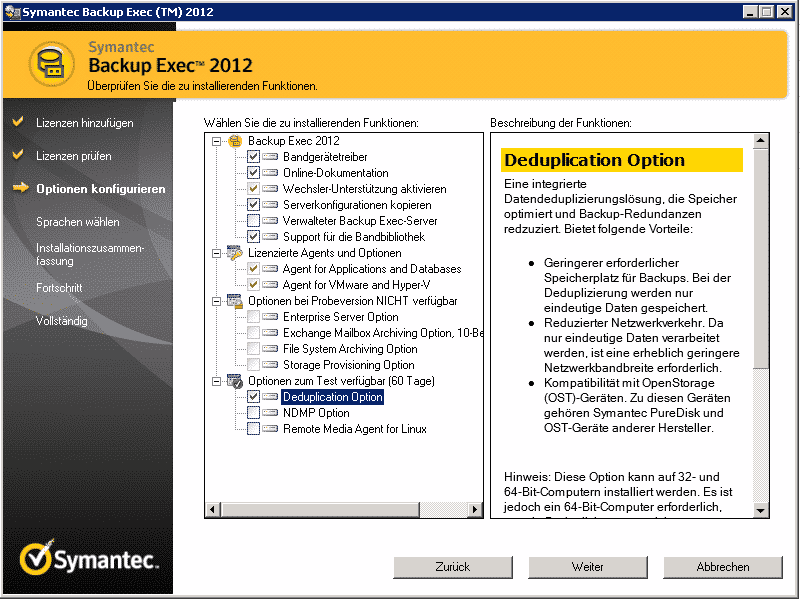Click the Optionen bei Probeversion NICHT verfügbar icon
800x600 pixels.
235,301
